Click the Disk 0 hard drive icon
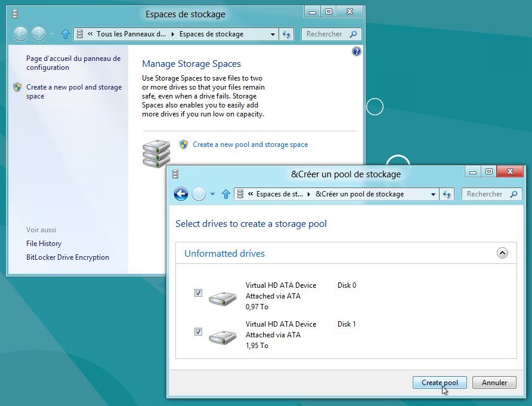The width and height of the screenshot is (532, 406). 222,297
